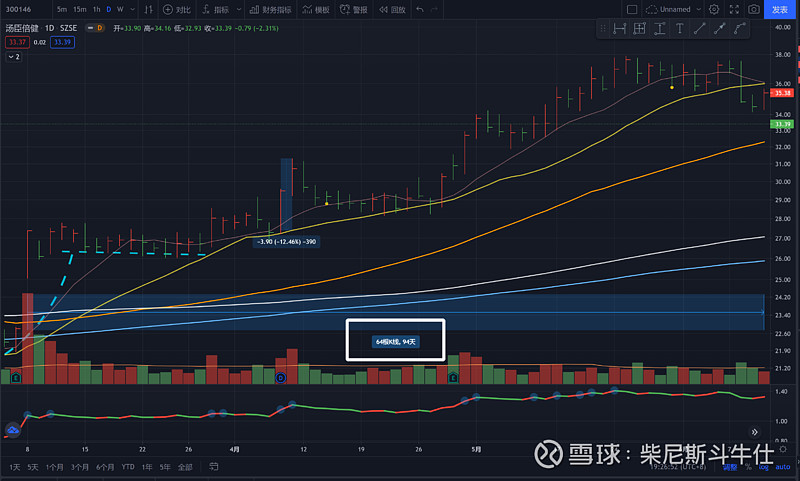Viewport: 800px width, 481px height.
Task: Click the blue 发表 publish button
Action: 780,10
